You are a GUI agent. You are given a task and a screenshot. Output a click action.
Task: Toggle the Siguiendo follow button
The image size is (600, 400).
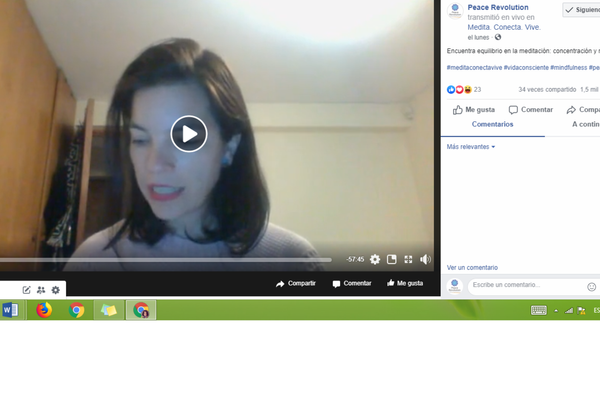point(582,10)
